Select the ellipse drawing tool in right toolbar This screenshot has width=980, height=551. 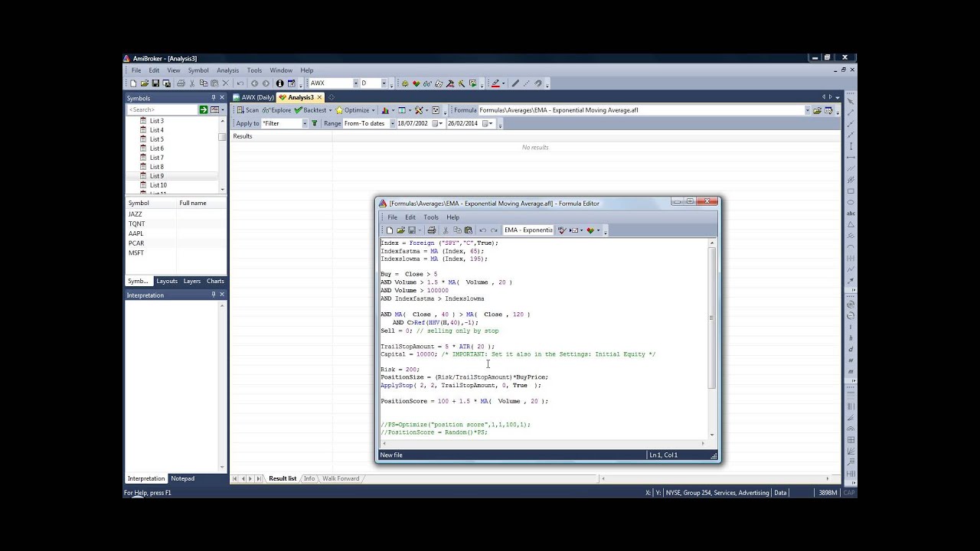tap(851, 202)
